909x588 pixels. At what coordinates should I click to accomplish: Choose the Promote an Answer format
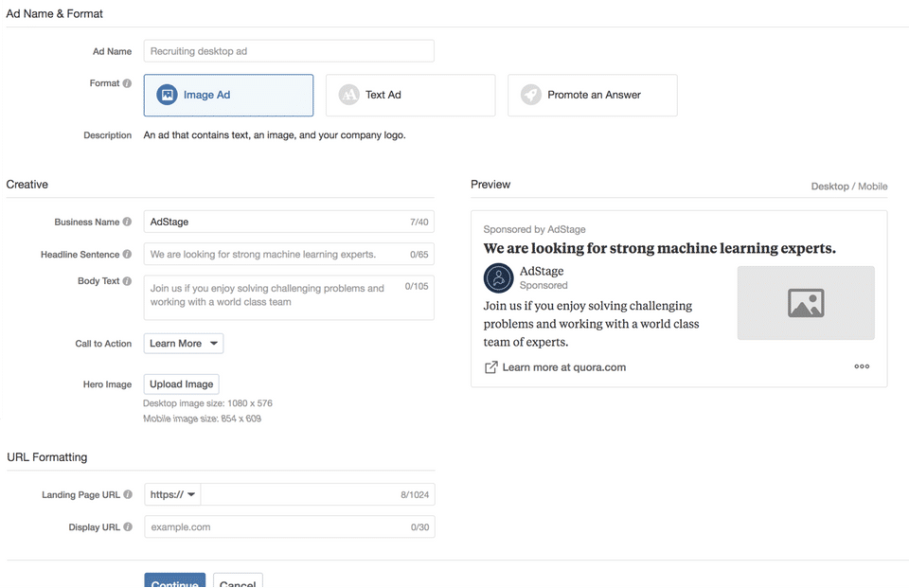tap(592, 96)
